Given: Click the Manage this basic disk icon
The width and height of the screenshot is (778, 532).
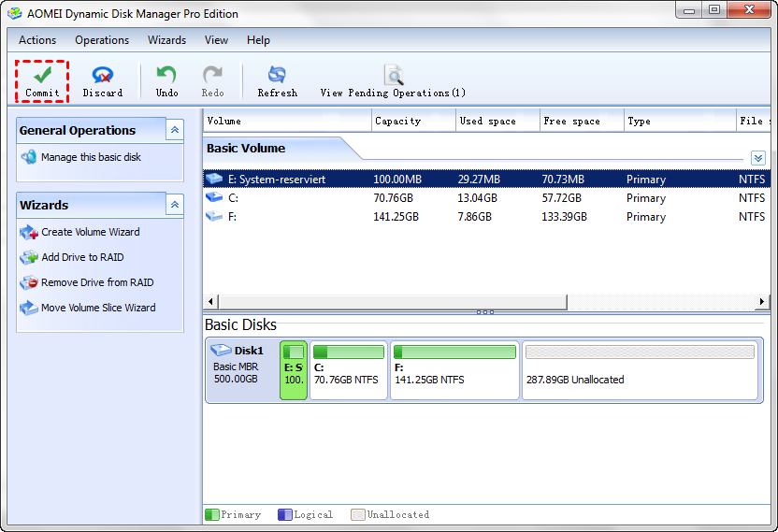Looking at the screenshot, I should 29,157.
